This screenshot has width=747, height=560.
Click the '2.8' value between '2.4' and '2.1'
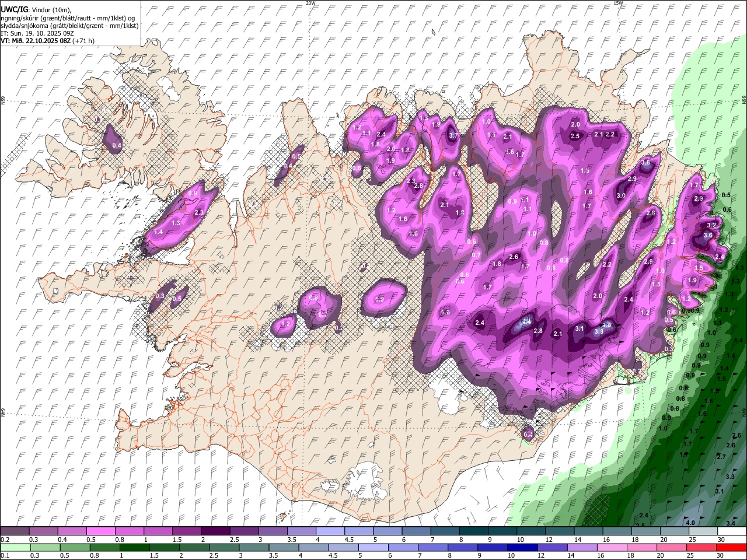[539, 331]
